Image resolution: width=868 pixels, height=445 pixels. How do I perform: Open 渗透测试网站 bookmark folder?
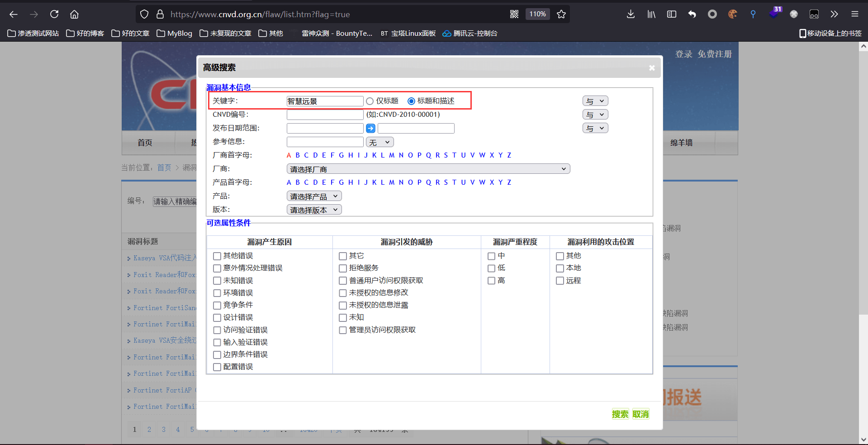[33, 33]
